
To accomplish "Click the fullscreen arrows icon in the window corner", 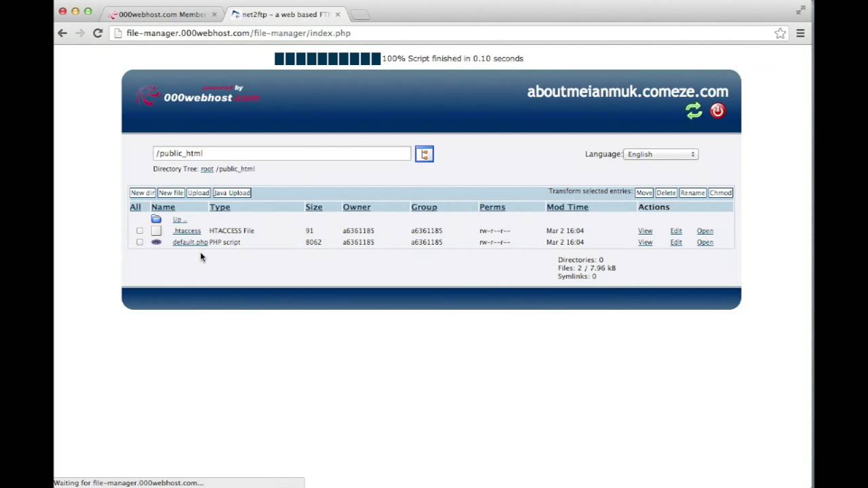I will (800, 10).
